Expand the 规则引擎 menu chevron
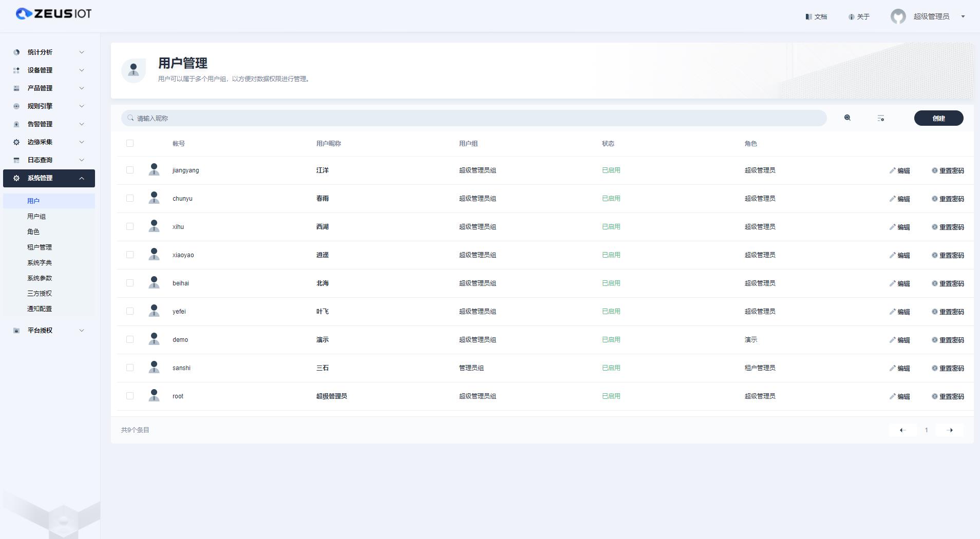980x539 pixels. click(x=82, y=106)
